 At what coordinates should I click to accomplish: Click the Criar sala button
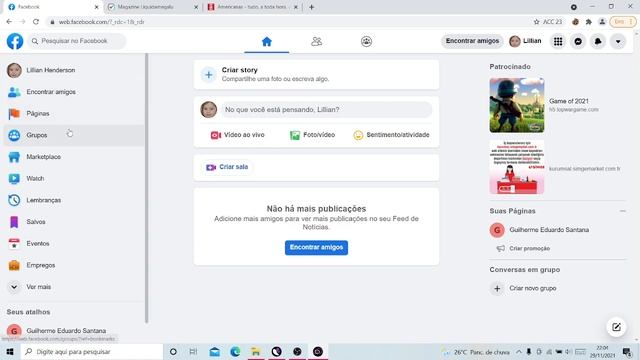(227, 167)
